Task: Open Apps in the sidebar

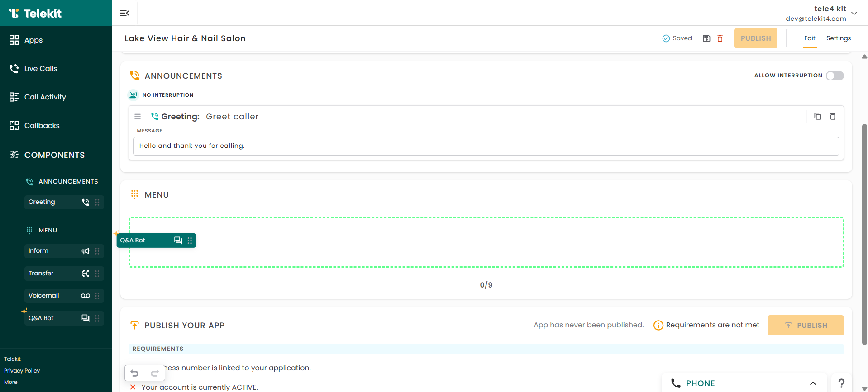Action: (x=26, y=40)
